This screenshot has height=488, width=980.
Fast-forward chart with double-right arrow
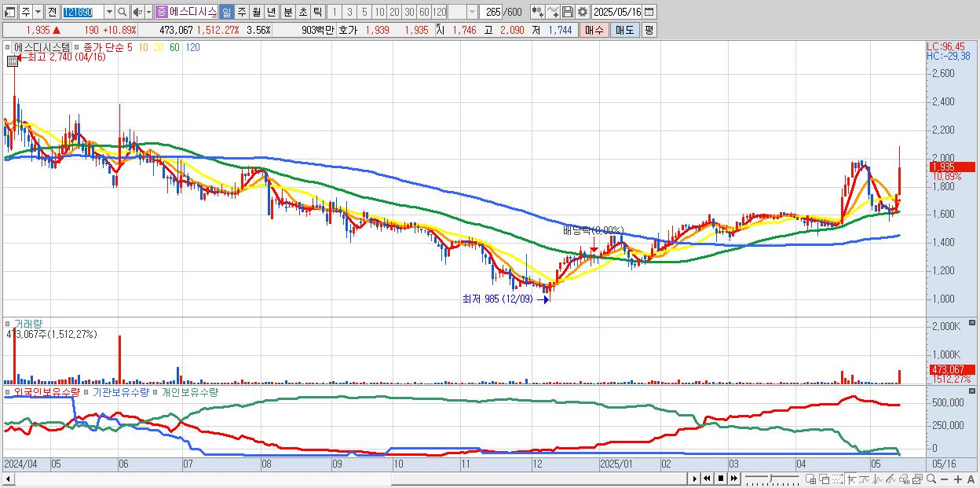pyautogui.click(x=734, y=479)
